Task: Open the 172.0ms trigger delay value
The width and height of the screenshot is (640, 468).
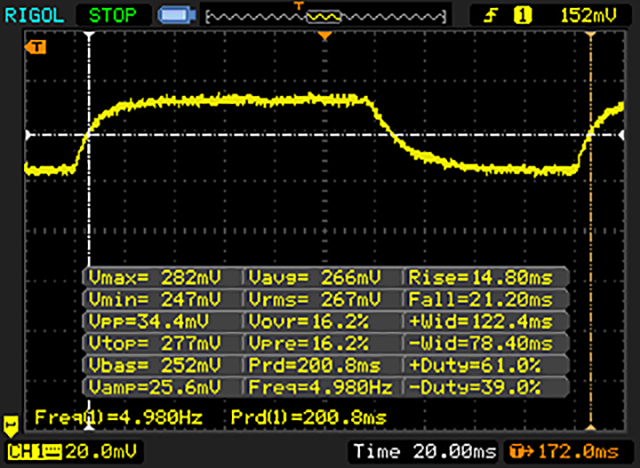Action: point(574,454)
